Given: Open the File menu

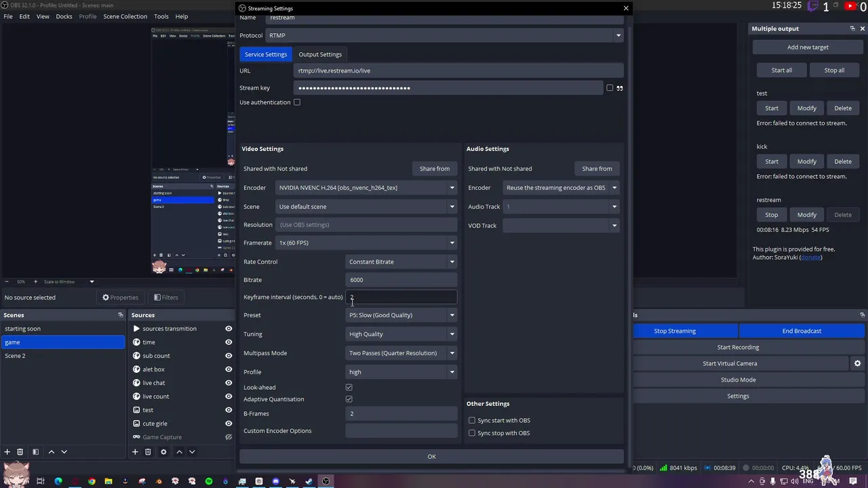Looking at the screenshot, I should pos(8,16).
